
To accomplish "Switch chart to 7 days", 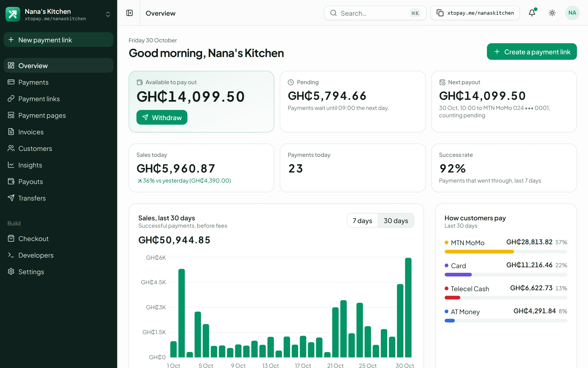I will pyautogui.click(x=362, y=221).
